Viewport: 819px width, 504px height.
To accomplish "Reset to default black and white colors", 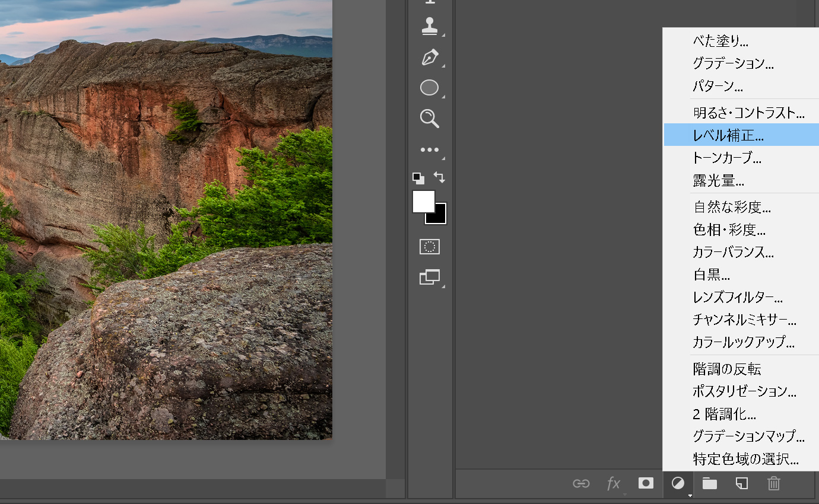I will point(418,178).
